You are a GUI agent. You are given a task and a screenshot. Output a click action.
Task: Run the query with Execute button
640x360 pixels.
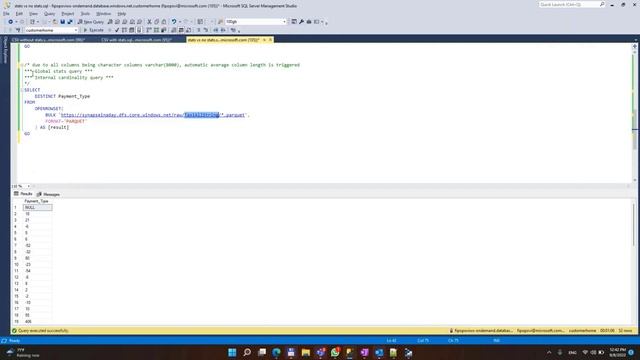(93, 30)
